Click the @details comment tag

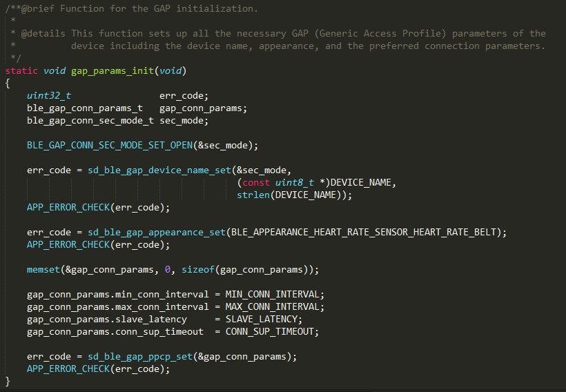[43, 34]
